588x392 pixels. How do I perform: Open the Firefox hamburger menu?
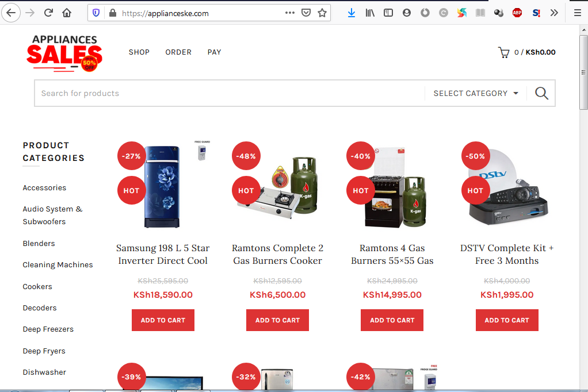[x=577, y=13]
